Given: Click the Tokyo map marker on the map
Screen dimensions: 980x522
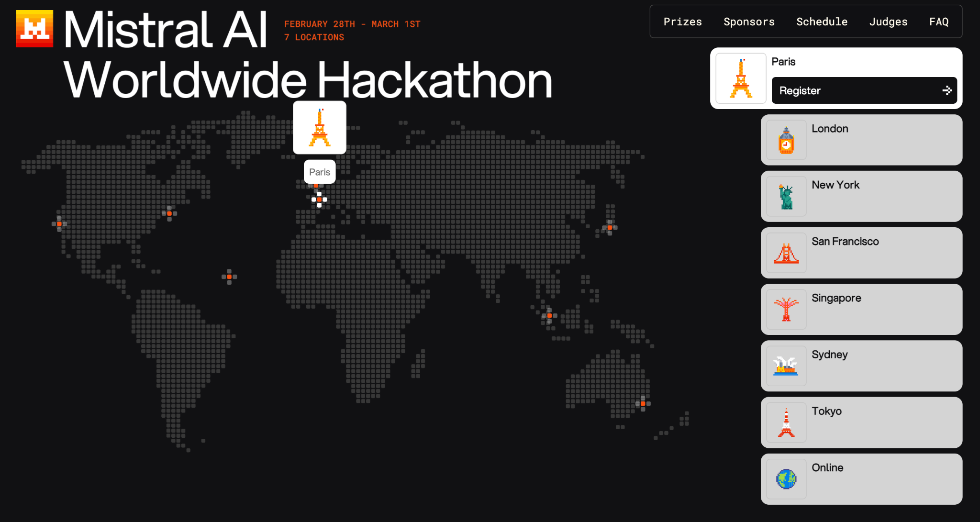Looking at the screenshot, I should [x=609, y=228].
